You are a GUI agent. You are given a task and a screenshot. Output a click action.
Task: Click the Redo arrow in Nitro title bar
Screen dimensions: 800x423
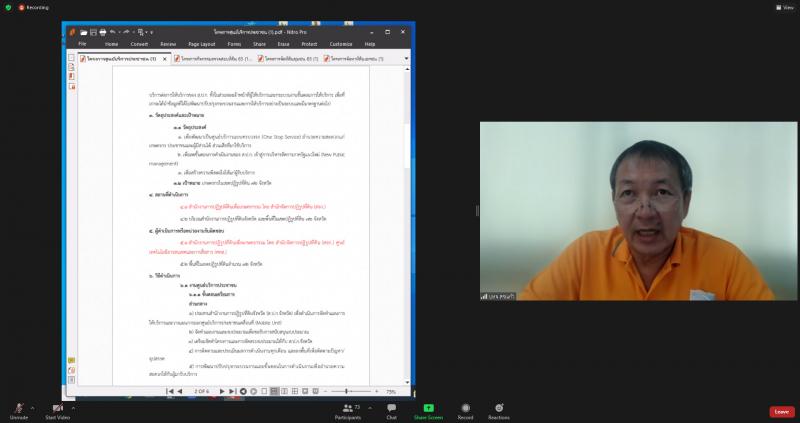tap(127, 32)
